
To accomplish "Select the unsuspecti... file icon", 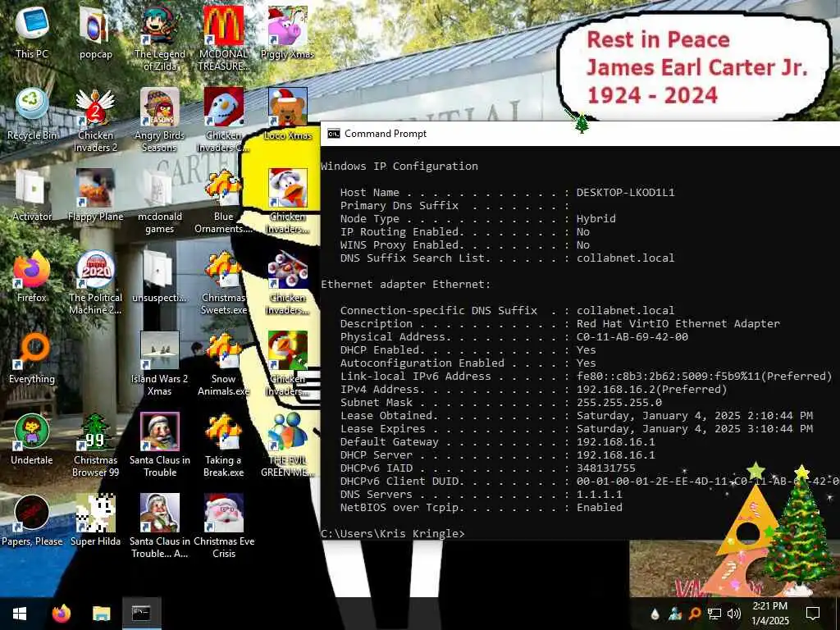I will point(160,276).
